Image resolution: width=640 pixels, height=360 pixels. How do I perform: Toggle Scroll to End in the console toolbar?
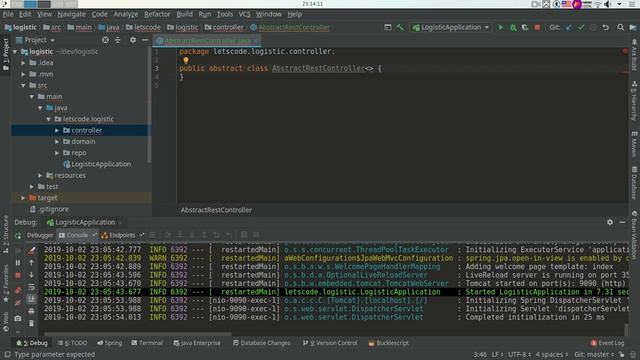point(31,299)
